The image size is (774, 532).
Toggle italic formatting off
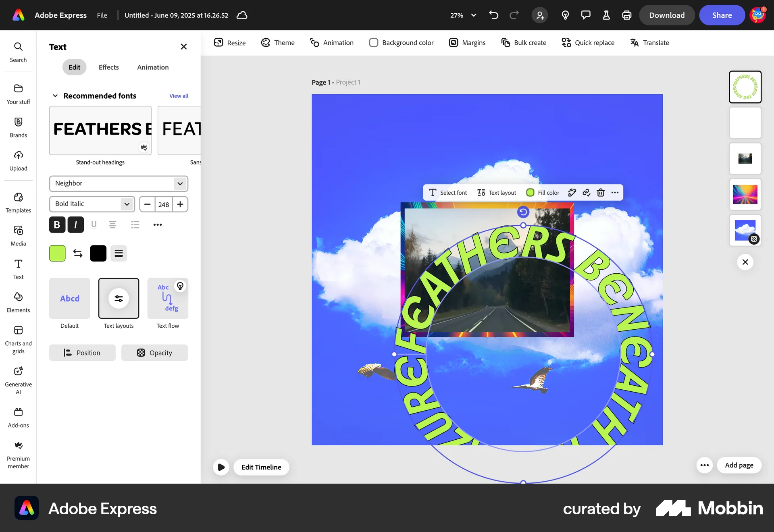click(76, 224)
